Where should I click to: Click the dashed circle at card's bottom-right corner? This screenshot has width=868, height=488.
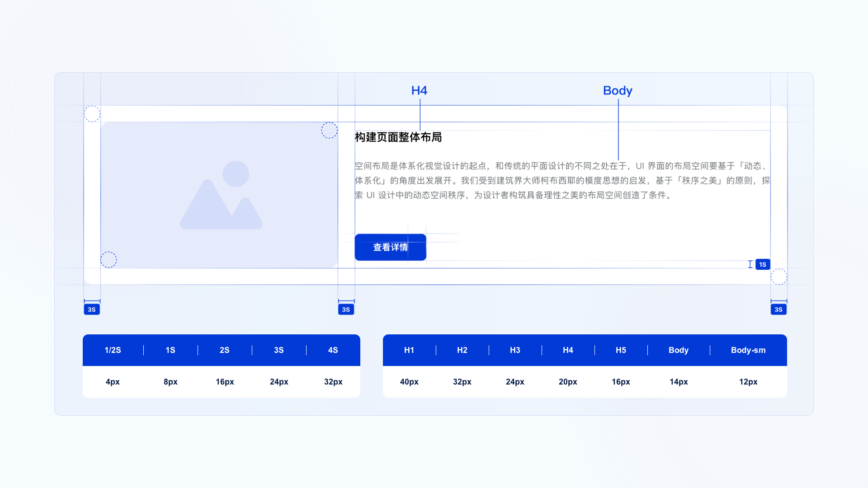coord(778,277)
